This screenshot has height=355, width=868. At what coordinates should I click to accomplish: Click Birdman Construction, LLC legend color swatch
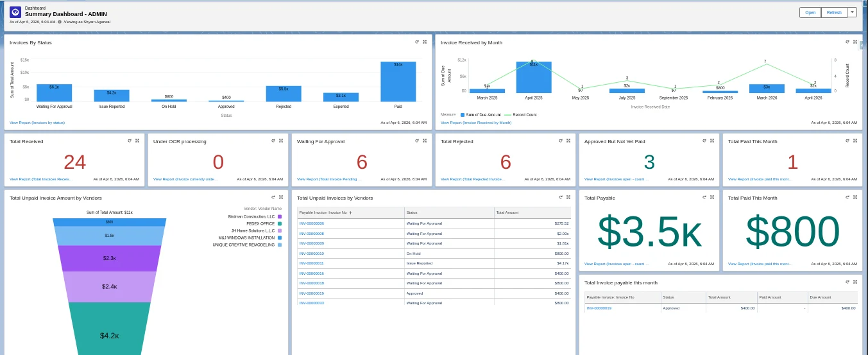[280, 216]
